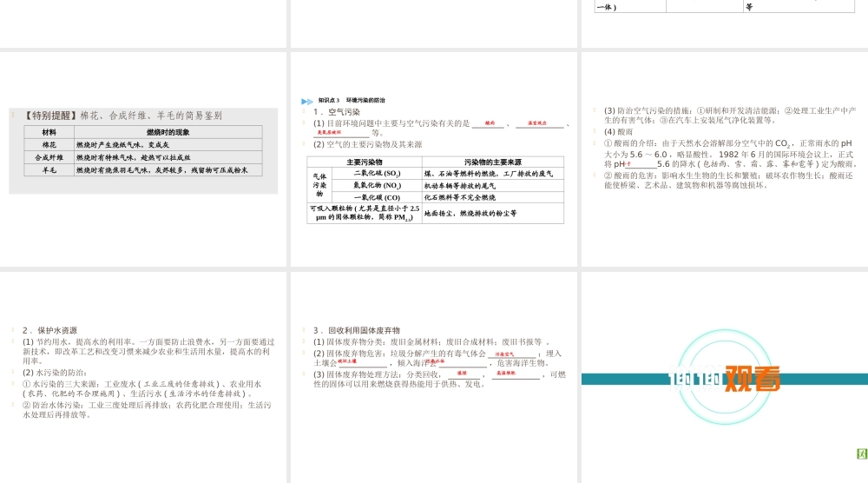Click the cell 地面扬尘、燃烧排放的粉尘等
The image size is (868, 483).
point(493,213)
